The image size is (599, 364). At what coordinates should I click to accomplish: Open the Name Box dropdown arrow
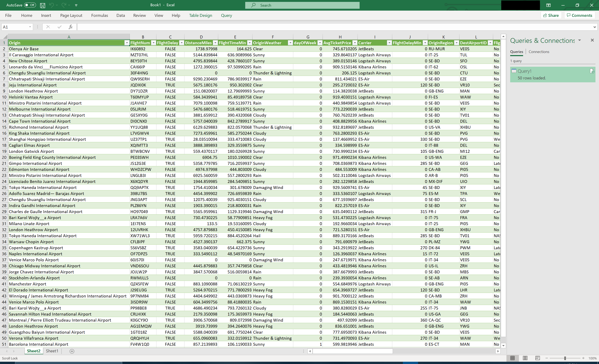click(30, 27)
